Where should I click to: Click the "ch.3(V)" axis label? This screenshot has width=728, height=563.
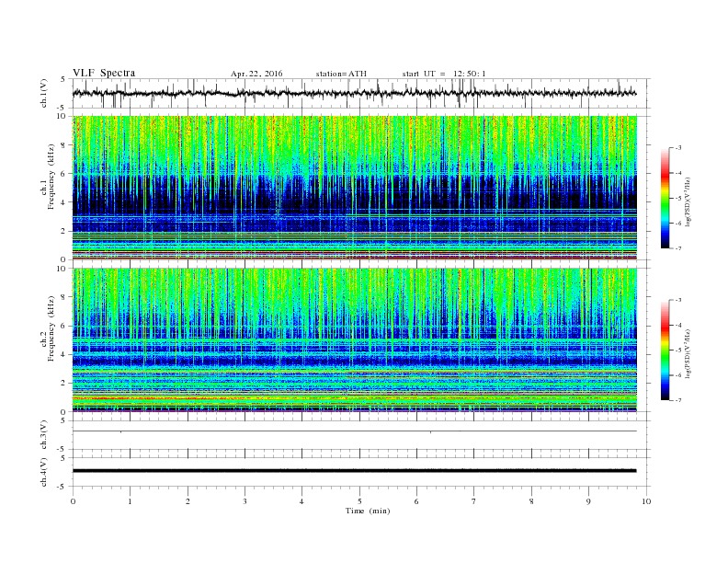tap(44, 435)
